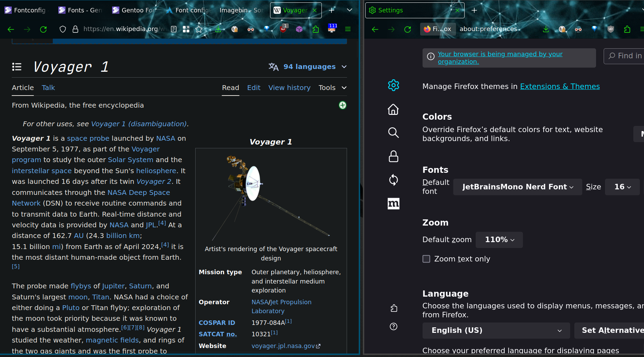Click the green plus add icon on article

tap(343, 105)
